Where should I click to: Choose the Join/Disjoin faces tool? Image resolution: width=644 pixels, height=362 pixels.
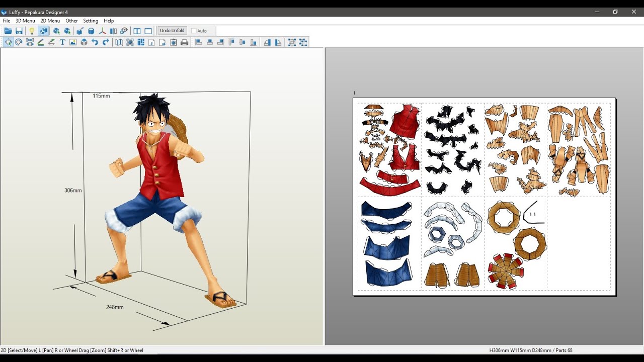coord(30,42)
